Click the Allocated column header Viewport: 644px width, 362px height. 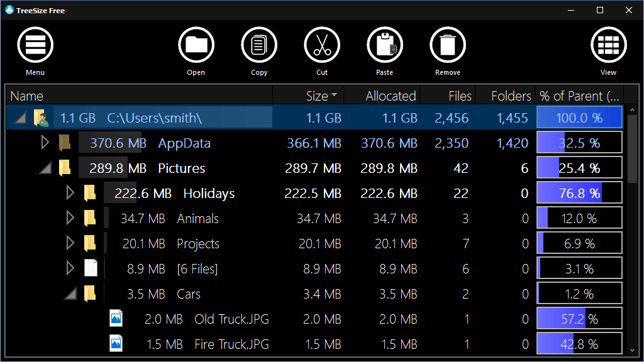391,96
